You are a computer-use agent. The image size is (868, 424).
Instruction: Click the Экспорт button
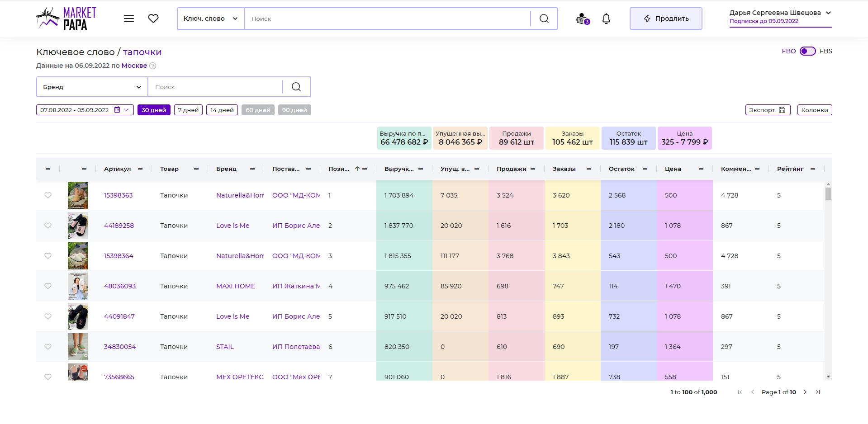point(768,110)
